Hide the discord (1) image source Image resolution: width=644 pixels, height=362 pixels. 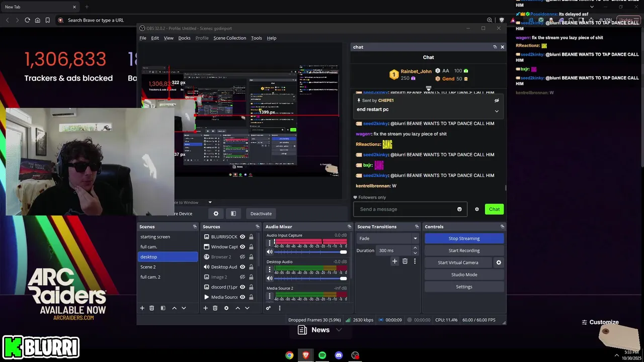243,287
